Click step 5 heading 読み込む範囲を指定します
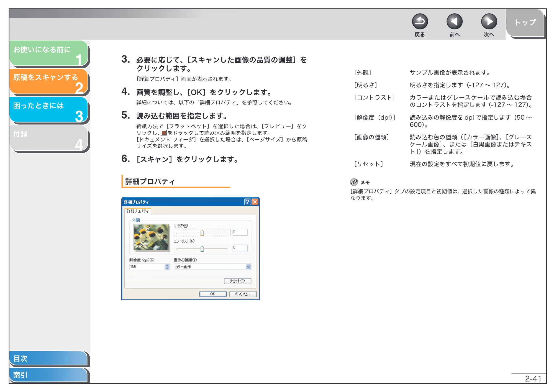The width and height of the screenshot is (554, 392). 181,116
